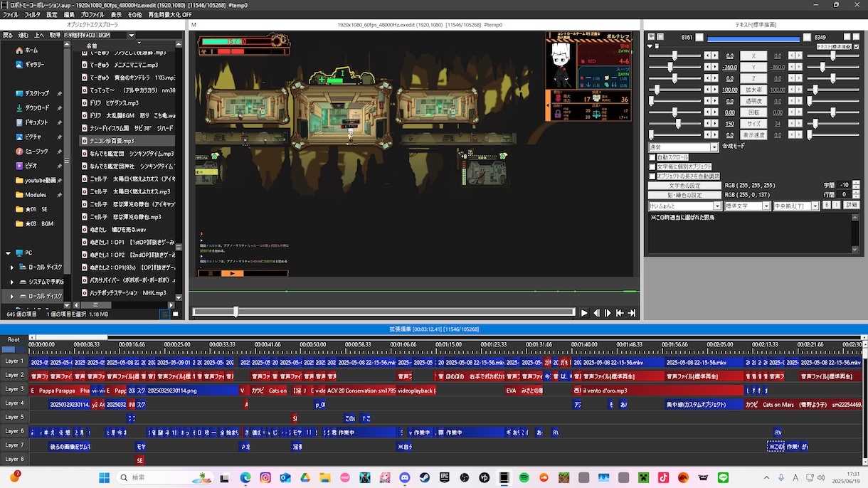This screenshot has width=868, height=488.
Task: Step back one frame in preview
Action: coord(596,312)
